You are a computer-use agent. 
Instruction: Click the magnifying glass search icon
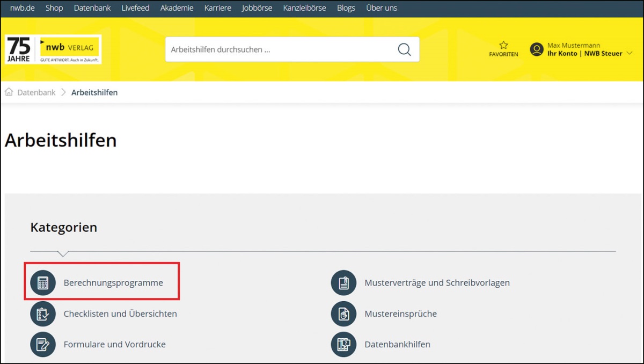pos(404,49)
